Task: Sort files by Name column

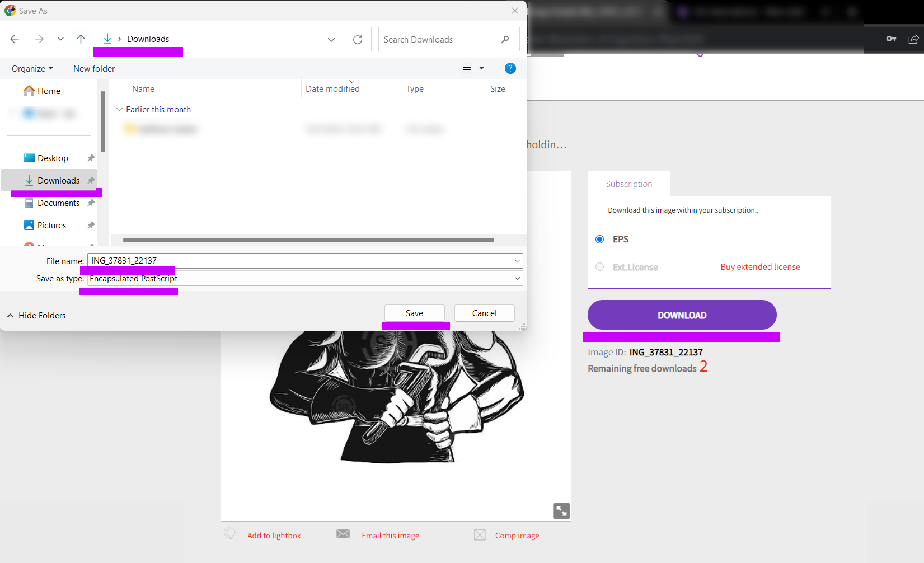Action: (143, 89)
